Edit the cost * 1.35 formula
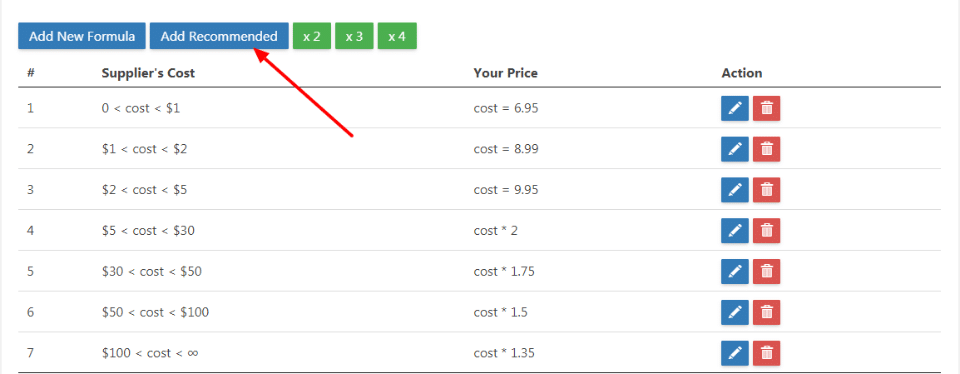960x374 pixels. tap(735, 353)
